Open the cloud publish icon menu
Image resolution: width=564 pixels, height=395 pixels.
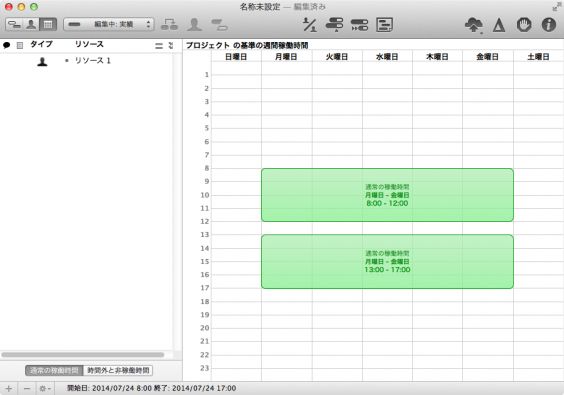473,25
